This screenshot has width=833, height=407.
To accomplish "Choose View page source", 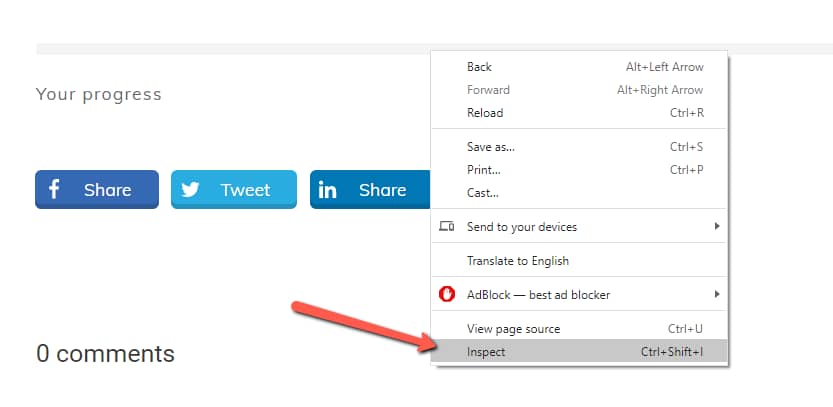I will (513, 329).
